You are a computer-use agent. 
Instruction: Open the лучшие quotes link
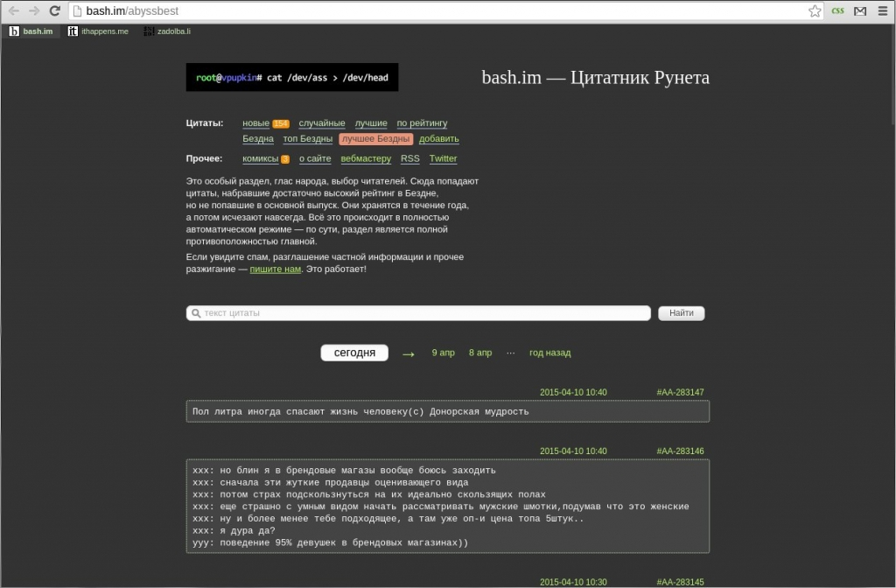pos(371,122)
